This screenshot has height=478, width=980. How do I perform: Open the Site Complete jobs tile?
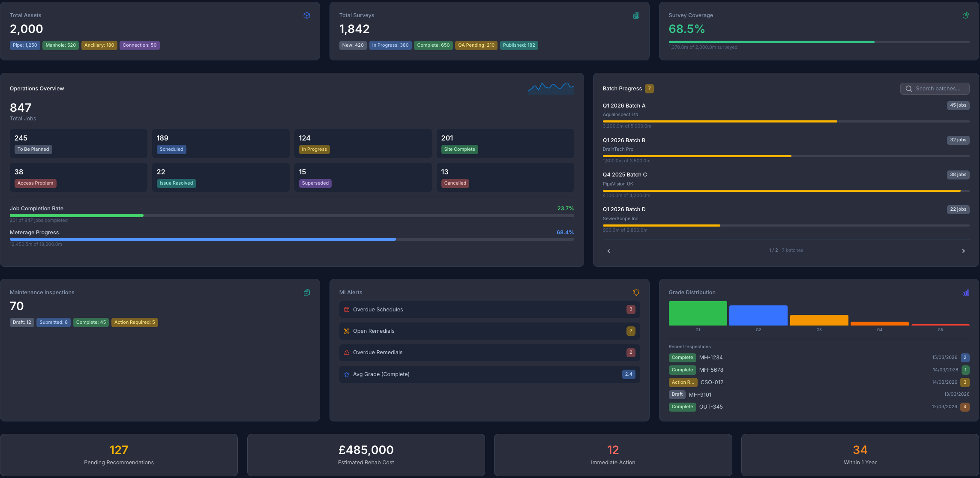point(505,143)
